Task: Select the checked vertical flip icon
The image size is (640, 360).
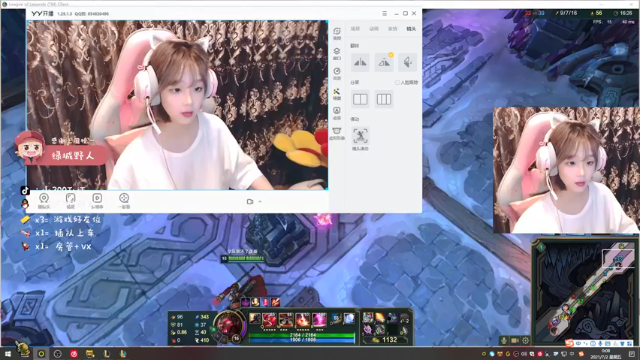Action: click(384, 62)
